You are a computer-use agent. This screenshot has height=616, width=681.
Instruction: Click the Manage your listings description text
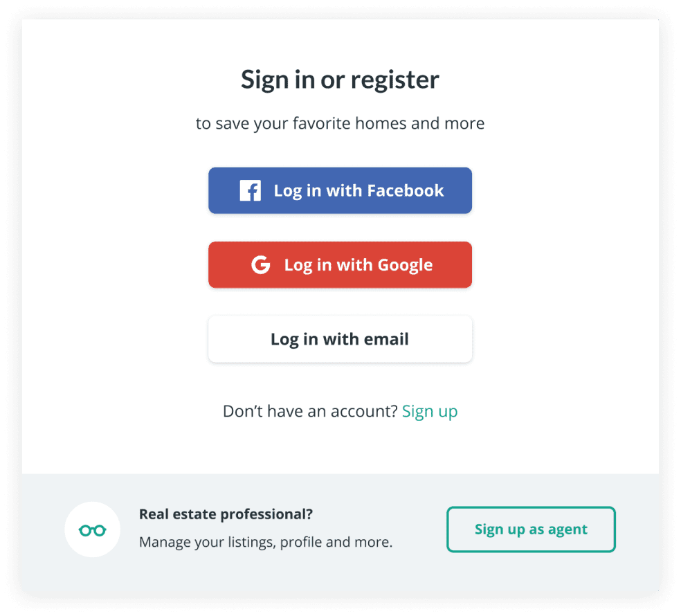pos(266,542)
